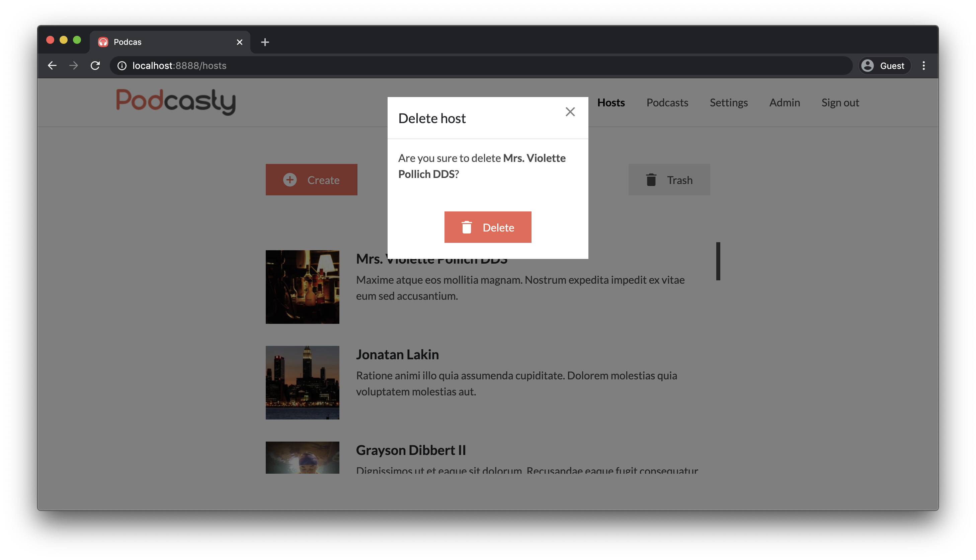This screenshot has height=560, width=976.
Task: Open the Guest profile menu
Action: pyautogui.click(x=884, y=66)
